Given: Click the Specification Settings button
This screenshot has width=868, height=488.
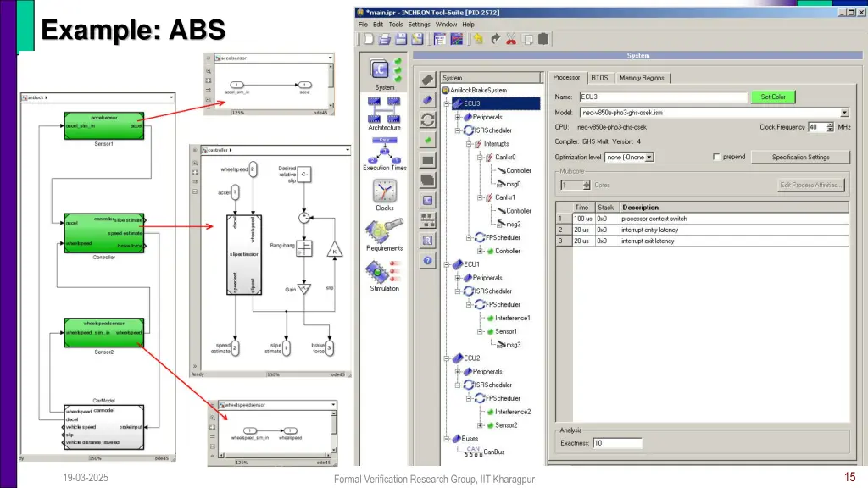Looking at the screenshot, I should [800, 157].
